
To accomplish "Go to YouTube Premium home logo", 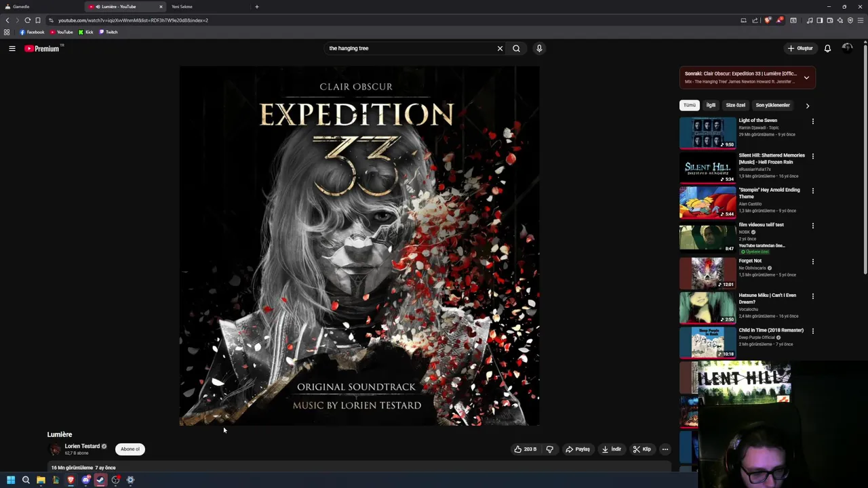I will [43, 48].
